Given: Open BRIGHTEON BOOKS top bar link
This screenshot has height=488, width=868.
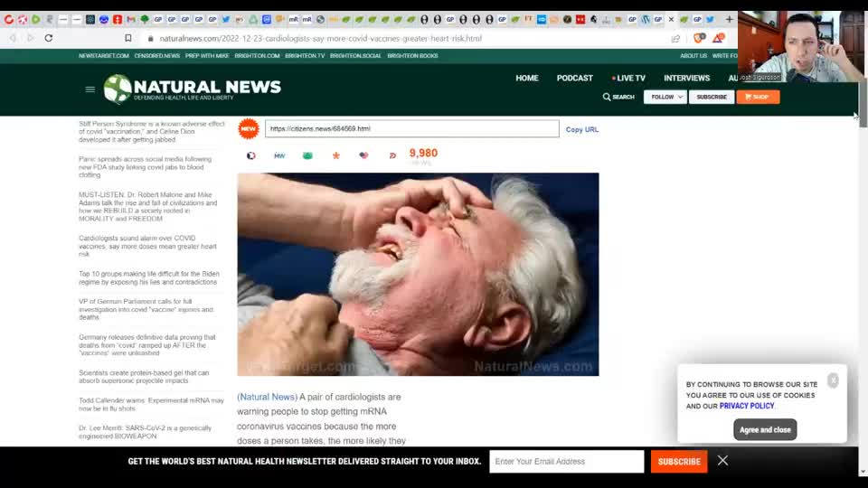Looking at the screenshot, I should point(412,56).
